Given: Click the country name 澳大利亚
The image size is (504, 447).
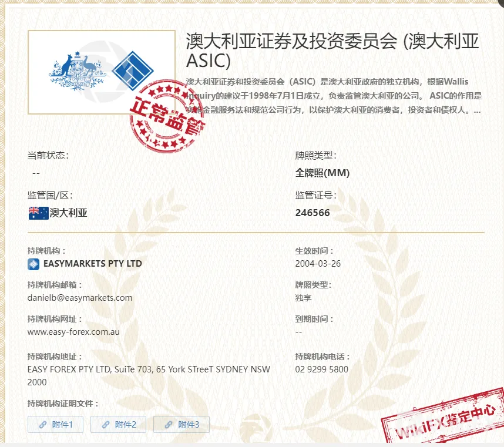Looking at the screenshot, I should tap(68, 213).
